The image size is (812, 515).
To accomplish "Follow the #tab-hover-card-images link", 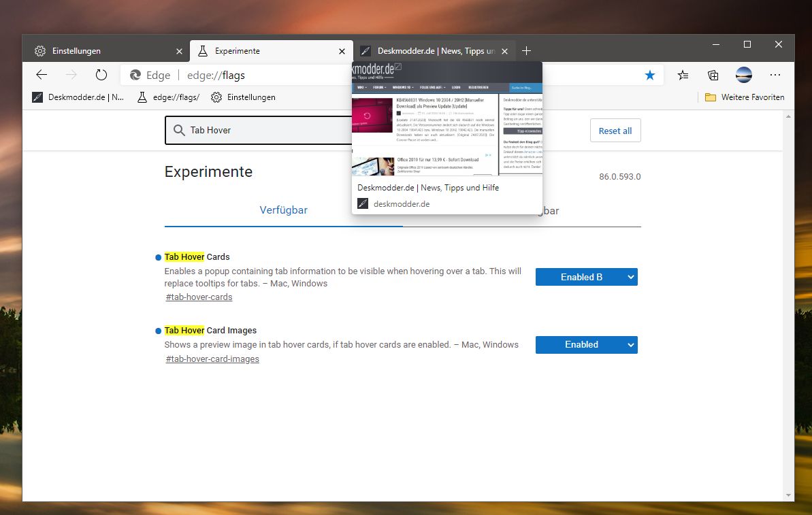I will (212, 359).
